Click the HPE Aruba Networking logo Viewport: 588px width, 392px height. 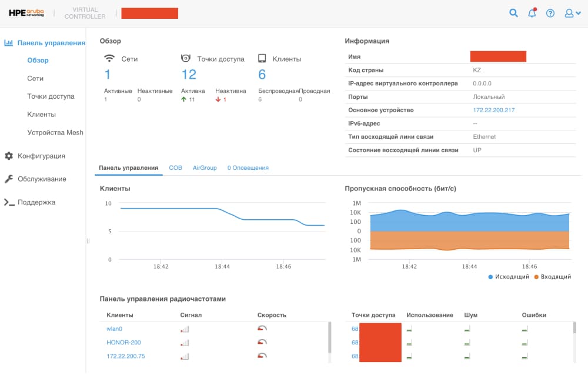coord(27,13)
